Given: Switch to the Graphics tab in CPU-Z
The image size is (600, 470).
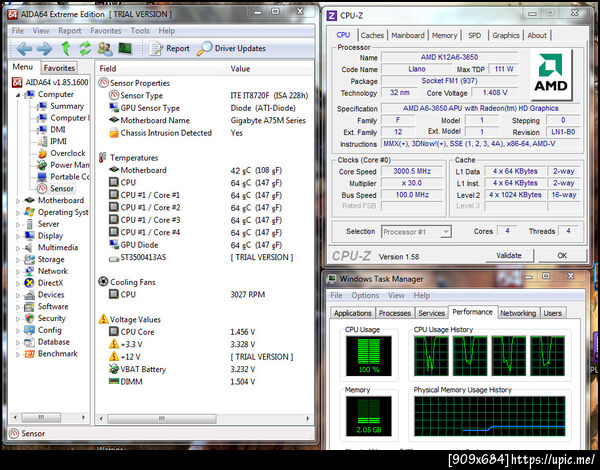Looking at the screenshot, I should pyautogui.click(x=505, y=35).
